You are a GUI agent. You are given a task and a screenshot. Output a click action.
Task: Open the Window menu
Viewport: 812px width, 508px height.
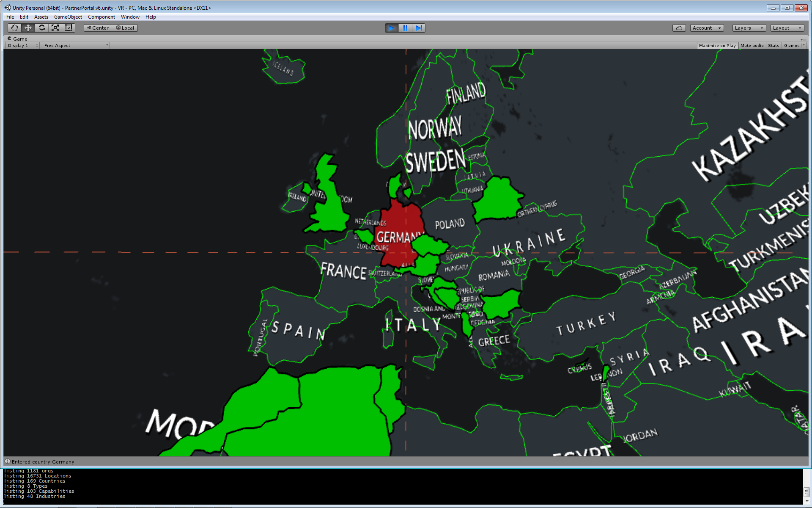pyautogui.click(x=130, y=17)
